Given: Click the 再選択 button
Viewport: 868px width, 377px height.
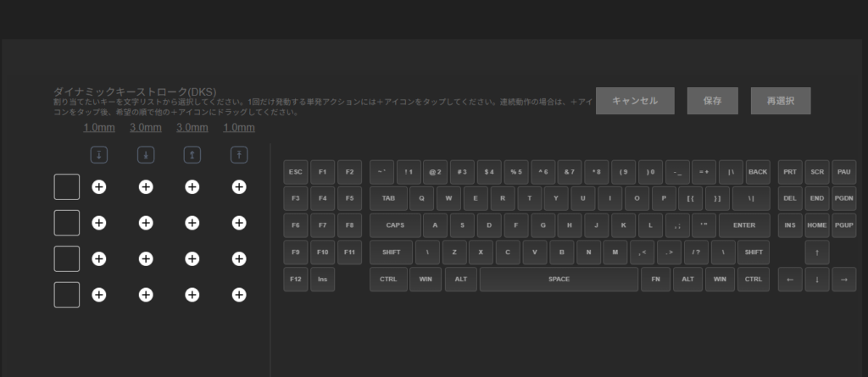Looking at the screenshot, I should [x=780, y=101].
